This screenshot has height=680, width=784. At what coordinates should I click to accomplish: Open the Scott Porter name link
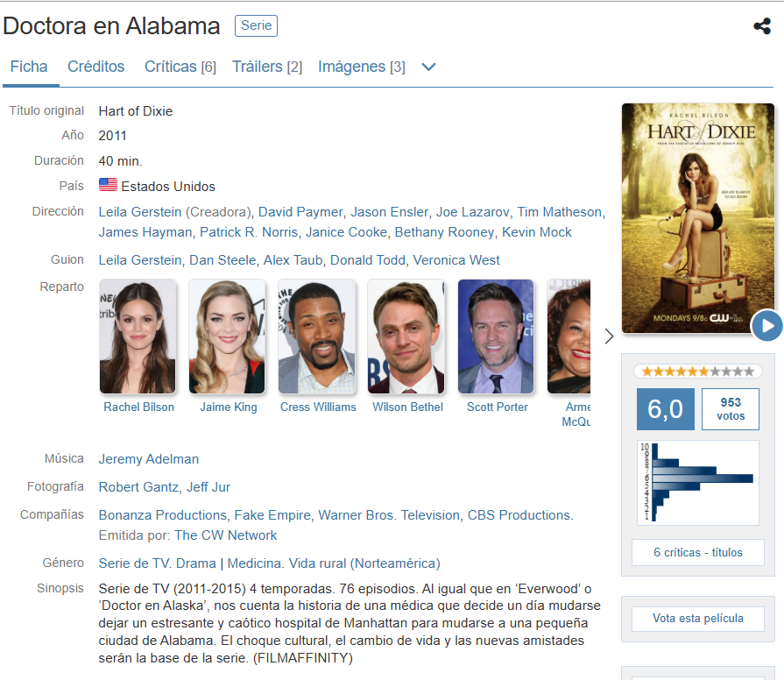pos(497,407)
